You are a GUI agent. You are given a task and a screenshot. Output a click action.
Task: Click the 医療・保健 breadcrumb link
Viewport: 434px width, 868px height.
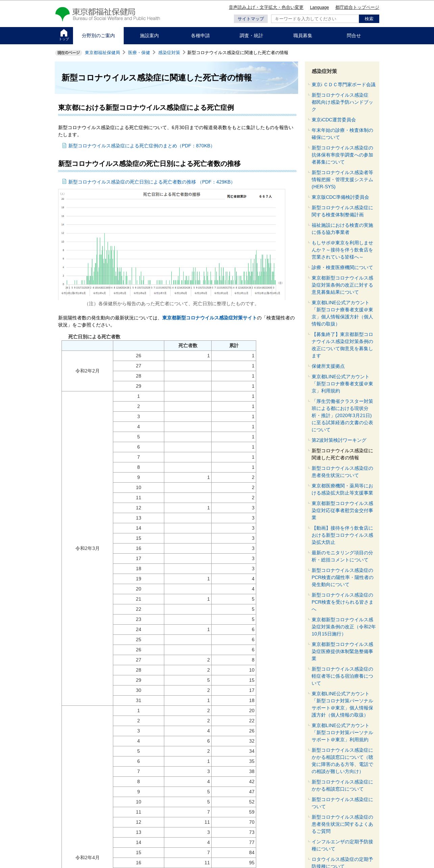click(x=139, y=53)
